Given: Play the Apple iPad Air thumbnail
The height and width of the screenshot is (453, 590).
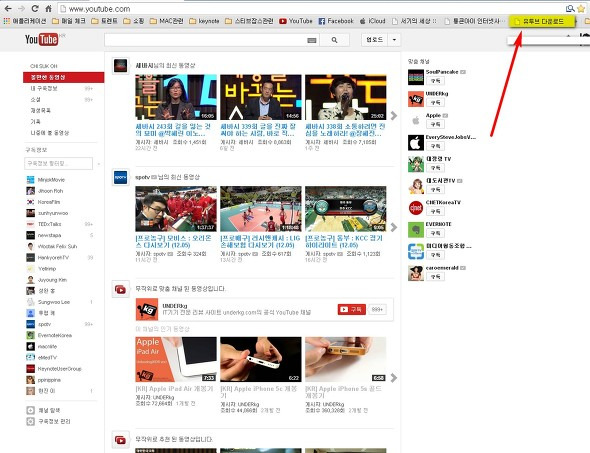Looking at the screenshot, I should tap(176, 359).
